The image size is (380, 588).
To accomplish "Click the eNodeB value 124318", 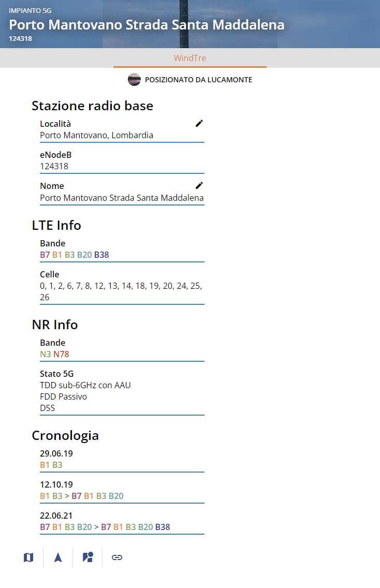I will pyautogui.click(x=54, y=166).
